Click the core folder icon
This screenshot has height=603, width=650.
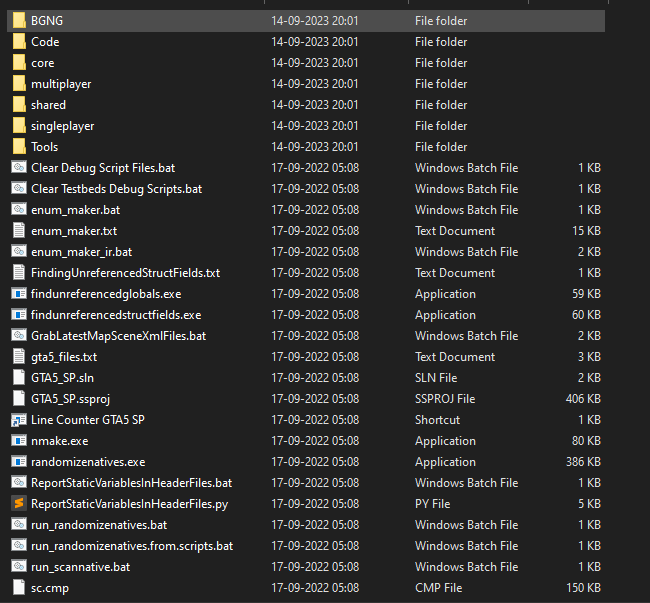(19, 63)
